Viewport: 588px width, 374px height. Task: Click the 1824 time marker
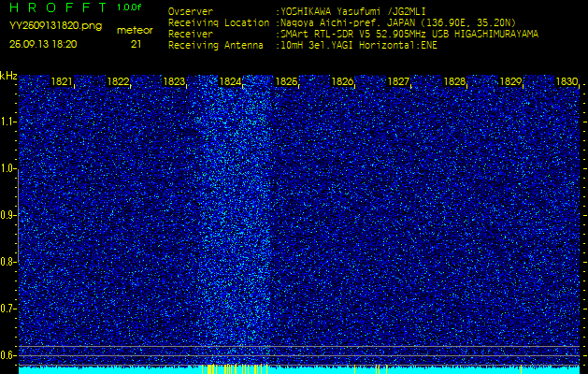coord(230,81)
